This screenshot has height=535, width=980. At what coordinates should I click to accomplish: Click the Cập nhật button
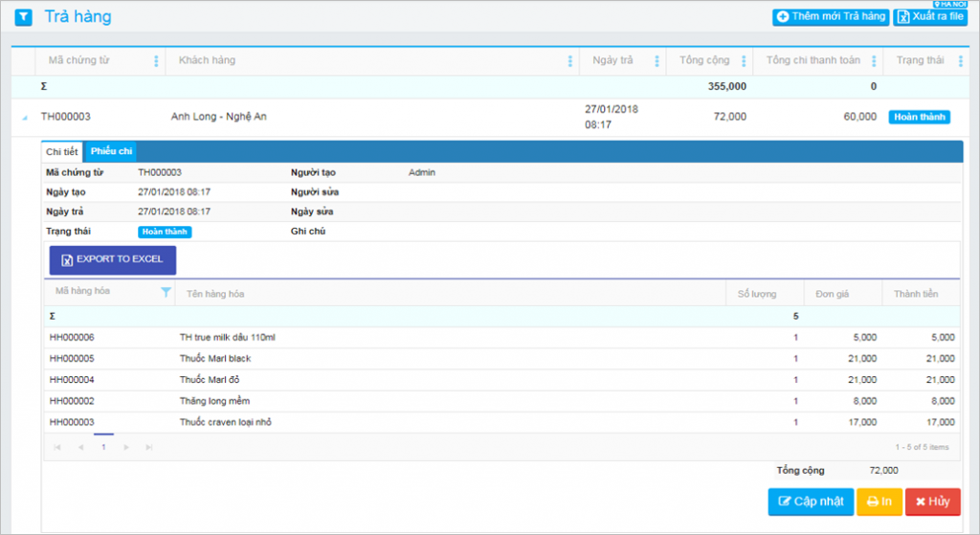pyautogui.click(x=811, y=502)
